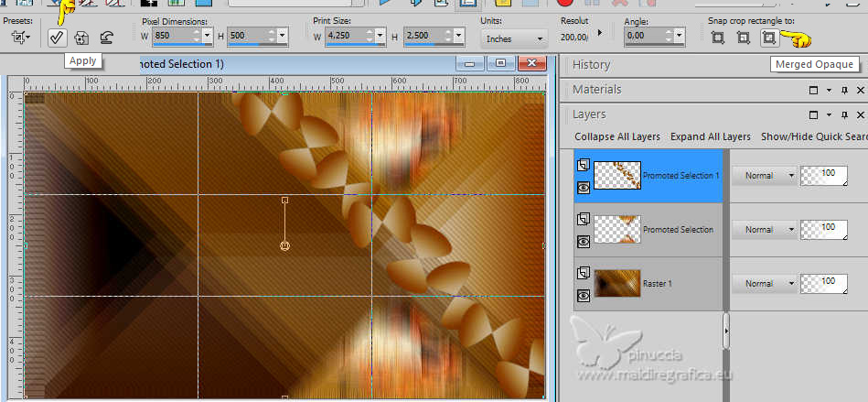Open Layers palette options arrow
This screenshot has height=402, width=868.
(829, 114)
